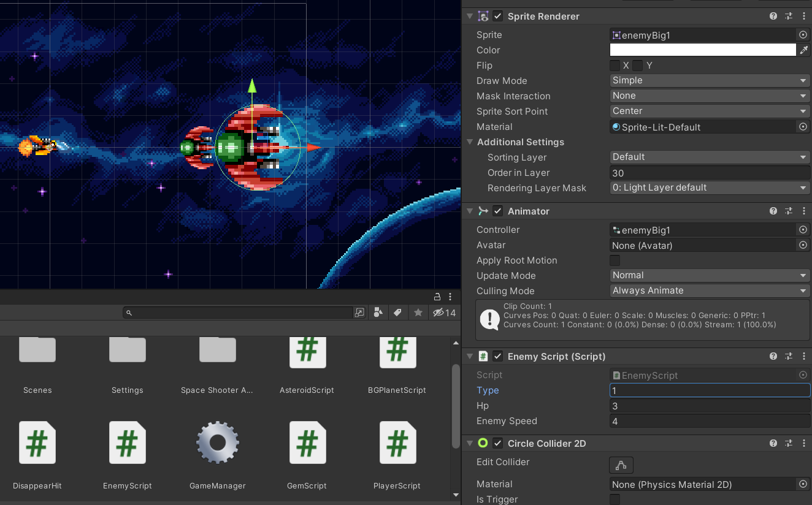Open Enemy Script help icon
The image size is (812, 505).
773,356
